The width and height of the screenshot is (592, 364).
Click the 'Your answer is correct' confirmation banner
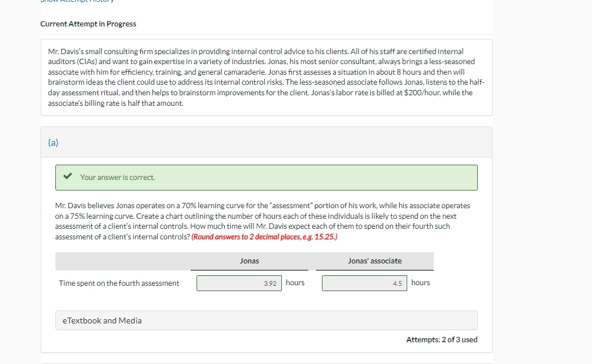point(266,177)
